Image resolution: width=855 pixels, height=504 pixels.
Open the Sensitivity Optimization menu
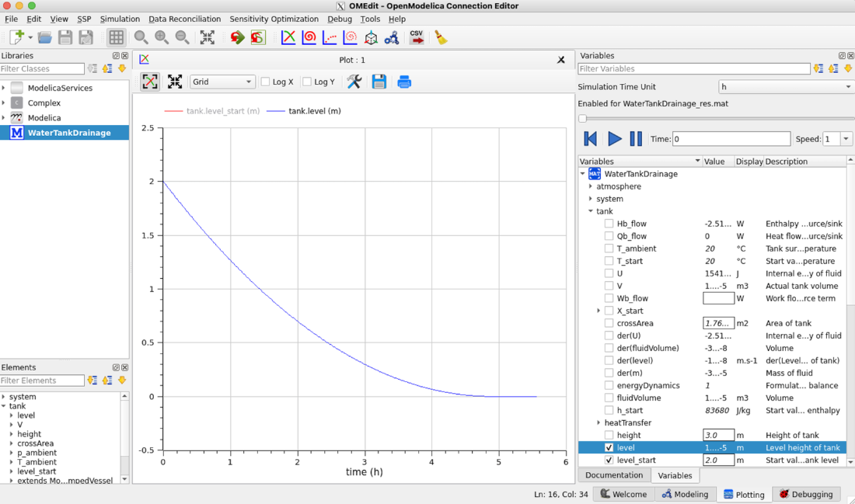point(274,19)
